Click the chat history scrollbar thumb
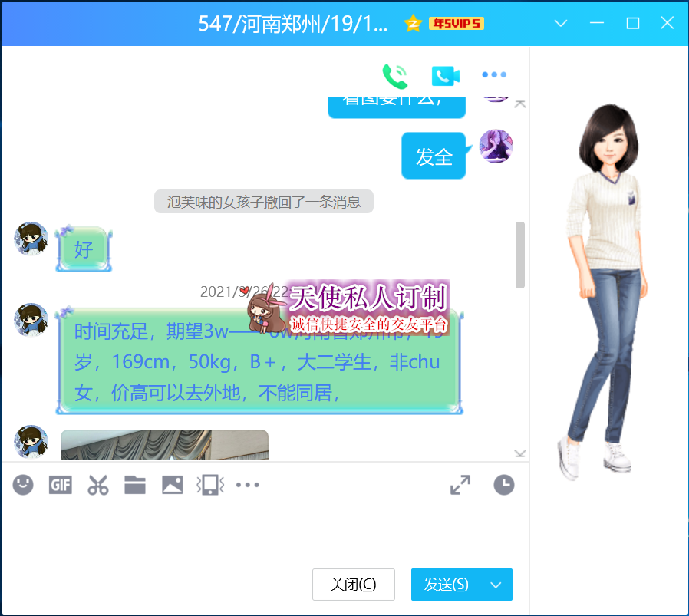689x616 pixels. (520, 255)
